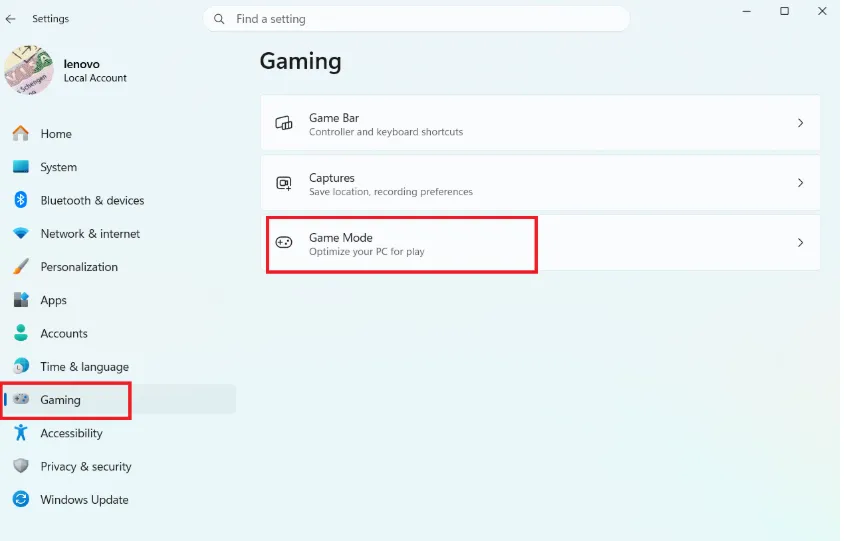Click the Home house icon
Screen dimensions: 844x541
[x=20, y=134]
